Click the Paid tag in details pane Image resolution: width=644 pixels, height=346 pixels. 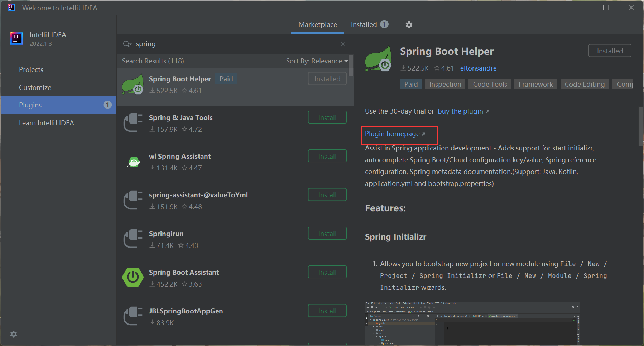pos(411,84)
